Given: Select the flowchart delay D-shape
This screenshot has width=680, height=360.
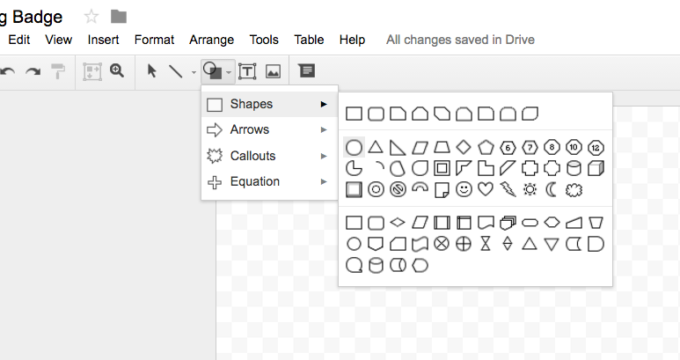Looking at the screenshot, I should pos(596,244).
